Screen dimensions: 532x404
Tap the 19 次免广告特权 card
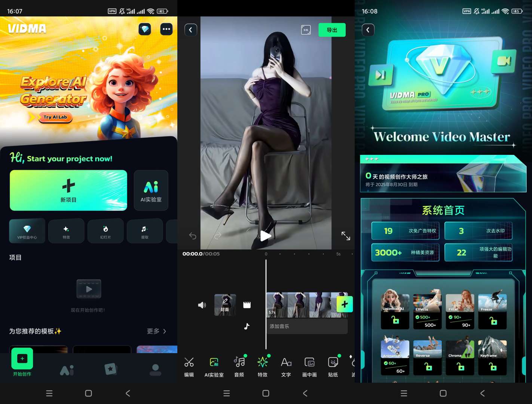click(x=405, y=231)
